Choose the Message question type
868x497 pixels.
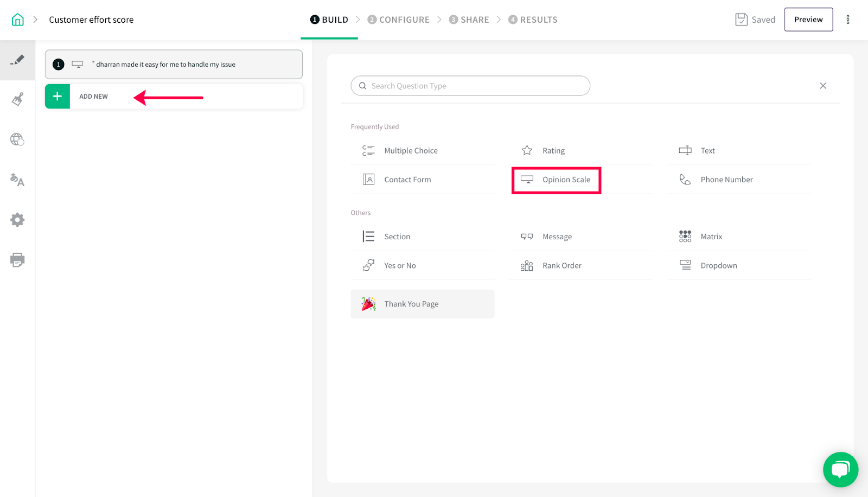[x=581, y=237]
